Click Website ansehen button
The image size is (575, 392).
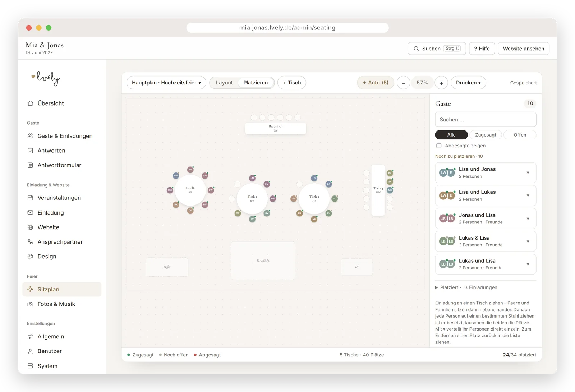[524, 49]
